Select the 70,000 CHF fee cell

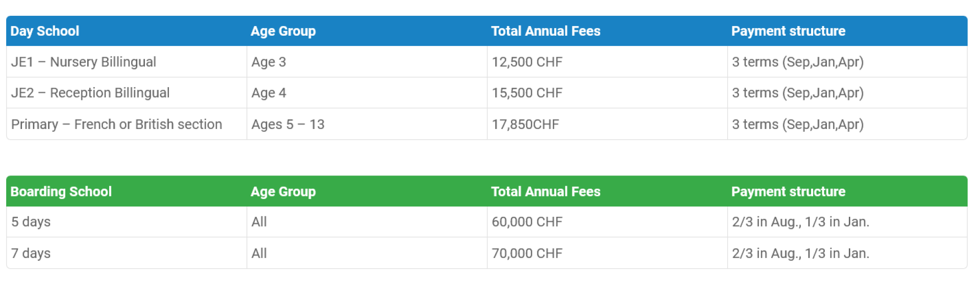tap(527, 253)
